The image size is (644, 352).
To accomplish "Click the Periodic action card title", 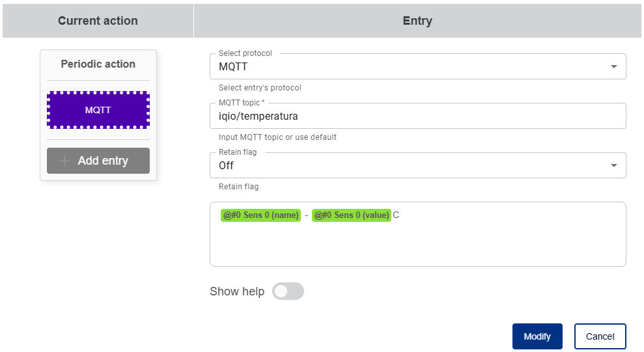I will (98, 64).
